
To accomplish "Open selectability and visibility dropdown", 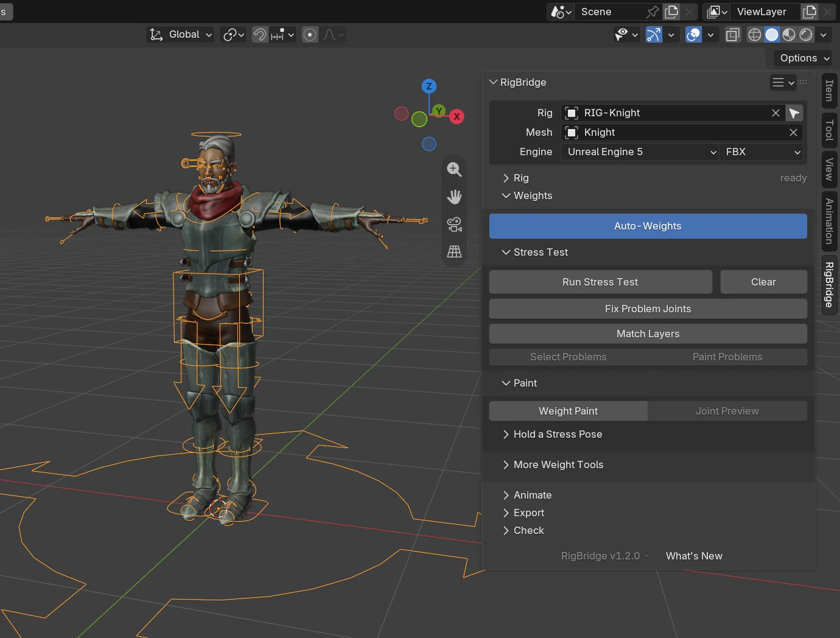I will [626, 35].
